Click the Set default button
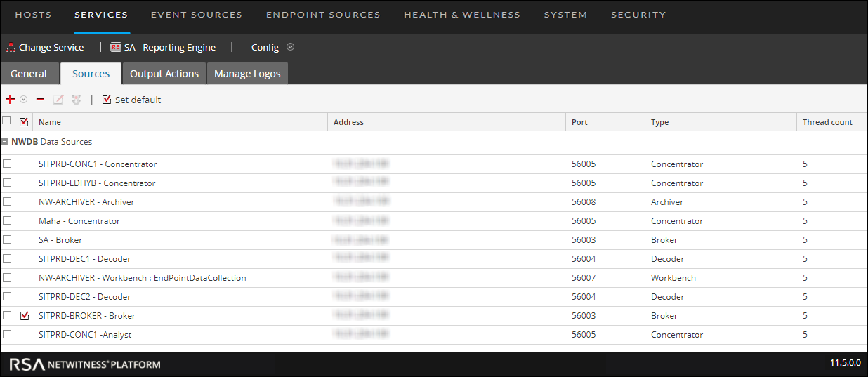 click(x=132, y=100)
